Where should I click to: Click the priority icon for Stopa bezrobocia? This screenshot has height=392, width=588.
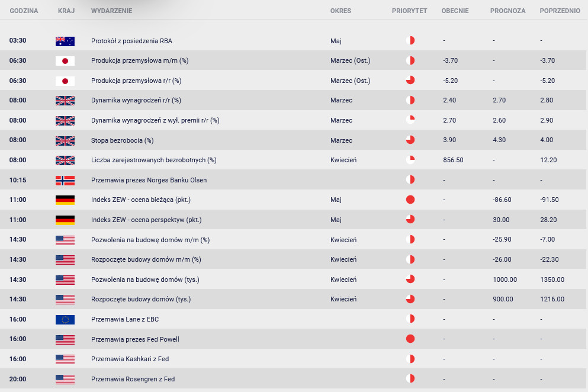point(410,140)
